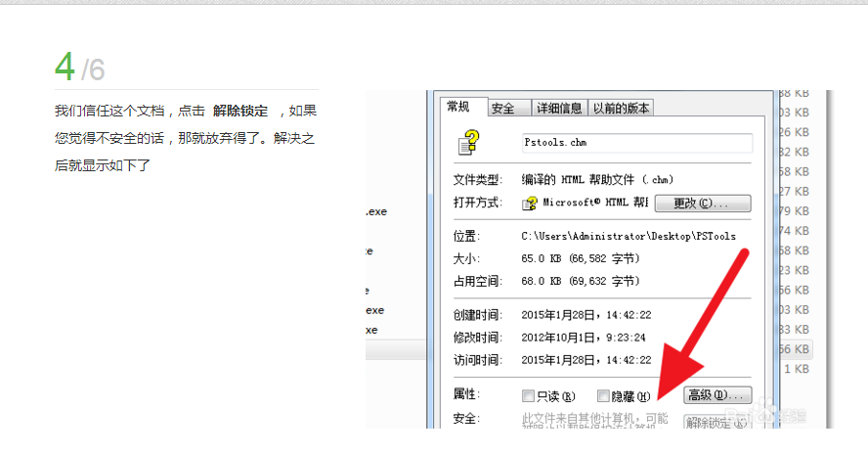This screenshot has width=868, height=455.
Task: Click the 1 KB entry in file list
Action: click(x=796, y=369)
